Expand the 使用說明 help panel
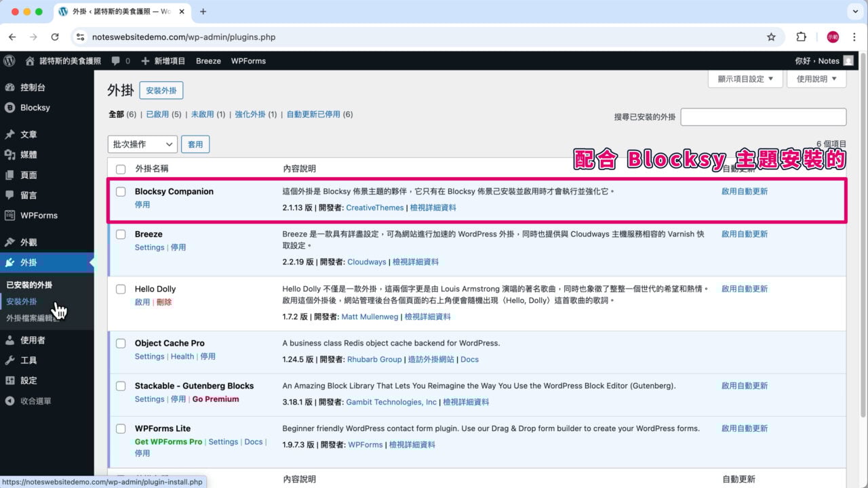 (x=816, y=79)
